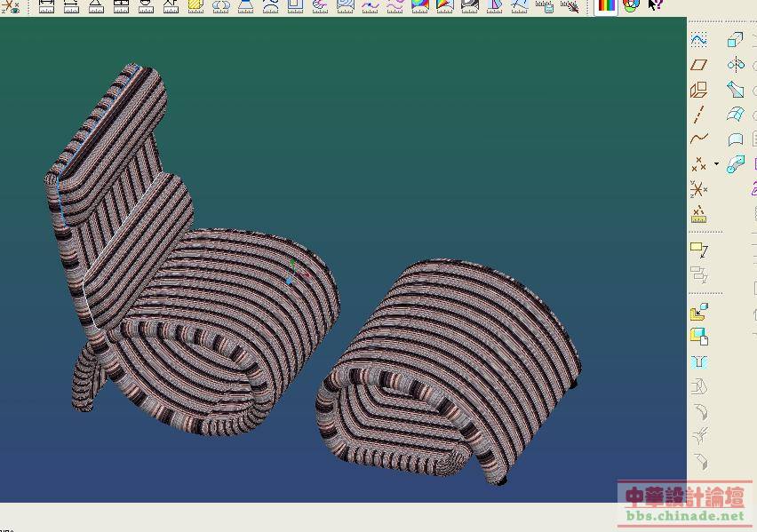Open the rainbow color spectrum tool
This screenshot has width=757, height=532.
pyautogui.click(x=606, y=6)
